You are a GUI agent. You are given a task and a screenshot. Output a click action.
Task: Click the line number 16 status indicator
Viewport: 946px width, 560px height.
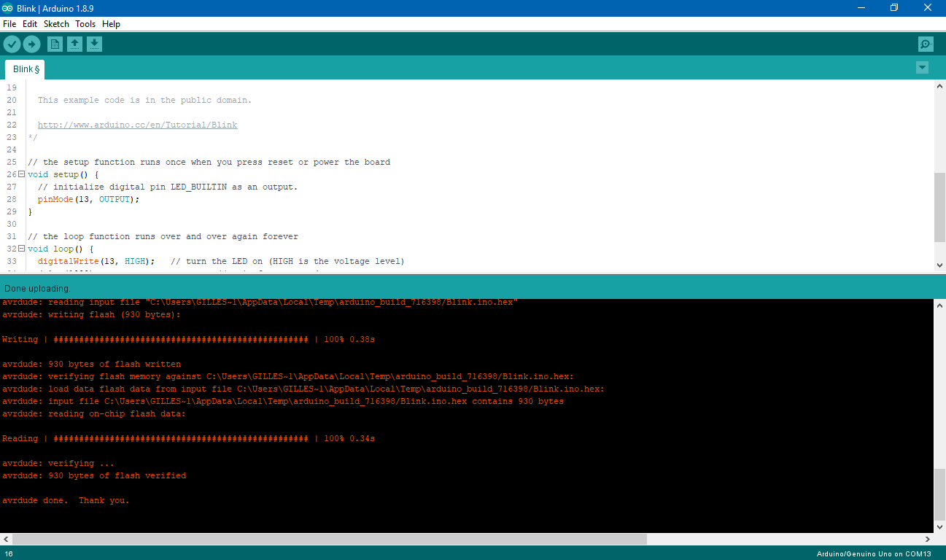pyautogui.click(x=9, y=554)
